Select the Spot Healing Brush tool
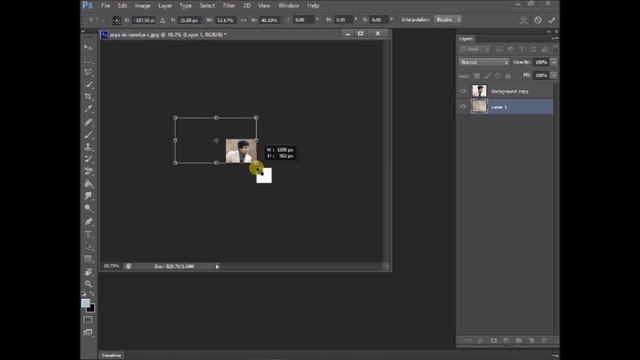 click(x=88, y=122)
